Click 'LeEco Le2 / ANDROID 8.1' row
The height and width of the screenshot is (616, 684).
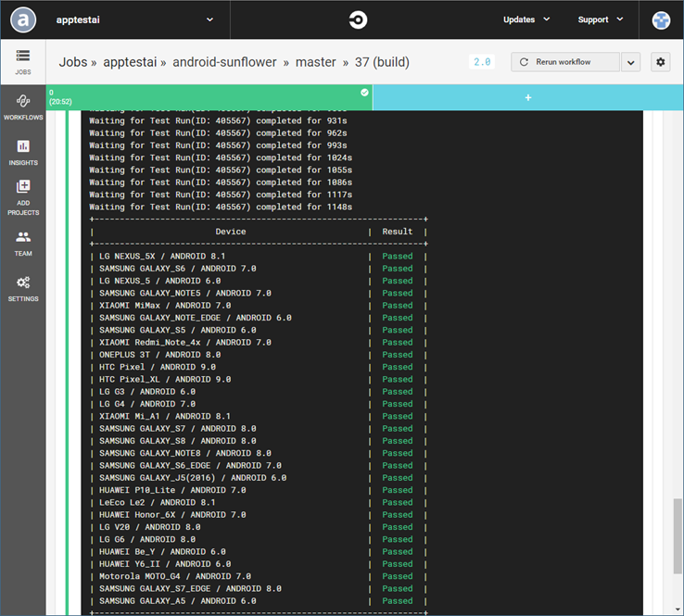click(x=259, y=503)
